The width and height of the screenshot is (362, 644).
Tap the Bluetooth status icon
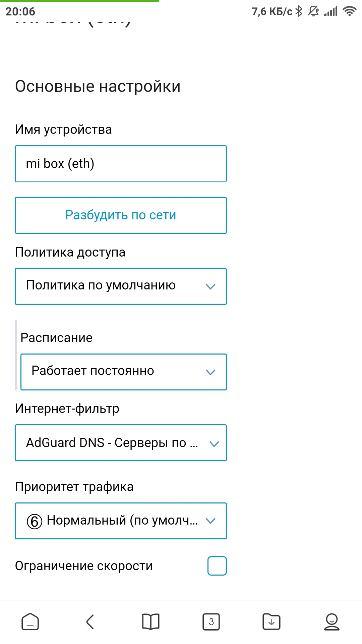(x=299, y=11)
